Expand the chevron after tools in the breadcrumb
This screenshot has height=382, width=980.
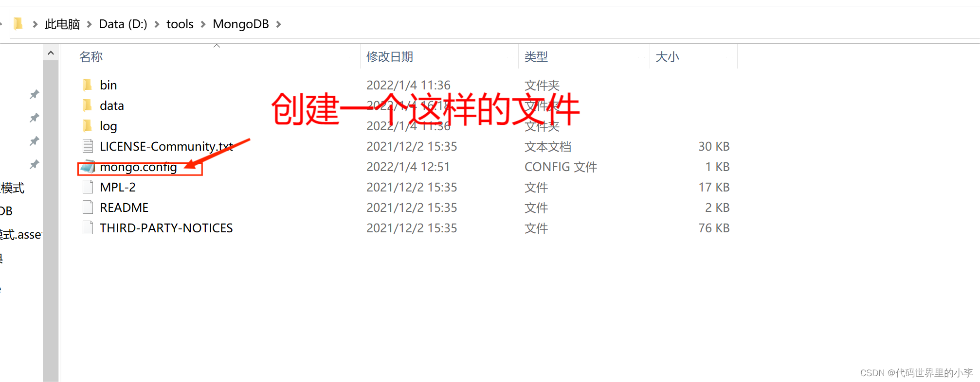click(203, 24)
